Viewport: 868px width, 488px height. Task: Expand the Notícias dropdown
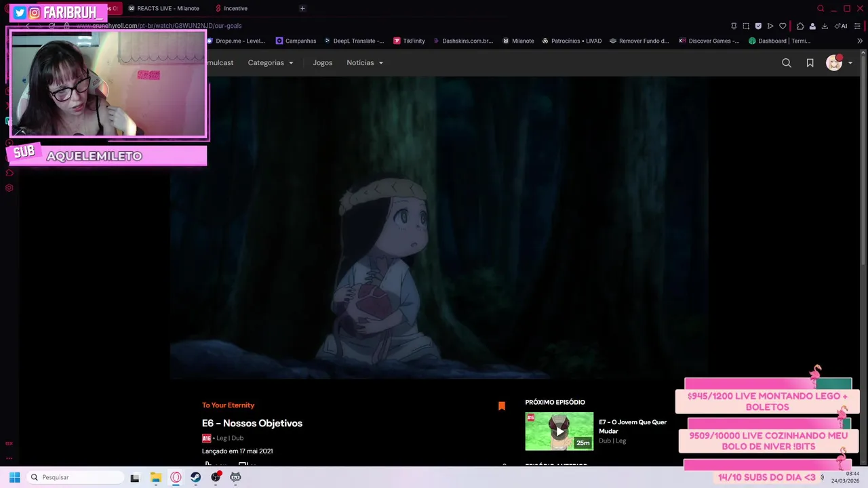365,62
